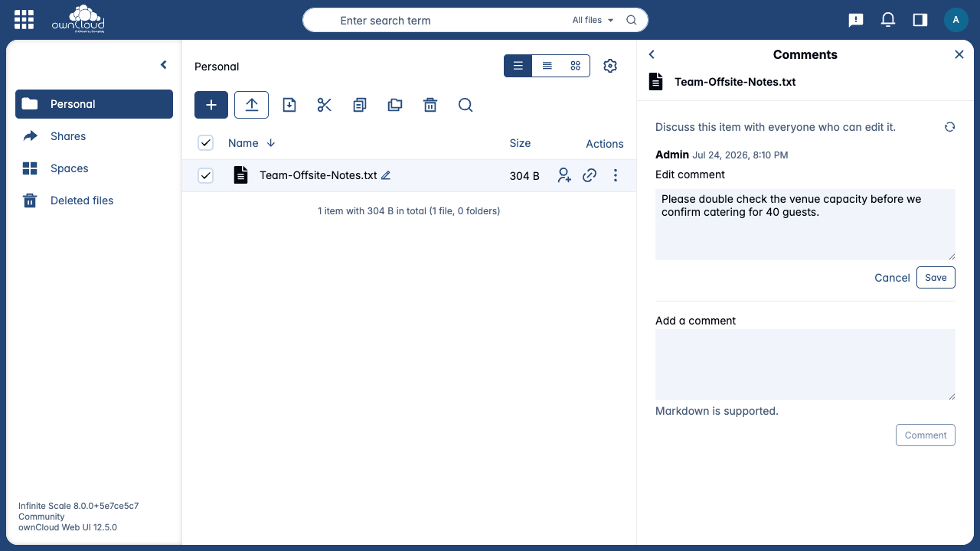Sort by Name column header
This screenshot has height=551, width=980.
(243, 143)
